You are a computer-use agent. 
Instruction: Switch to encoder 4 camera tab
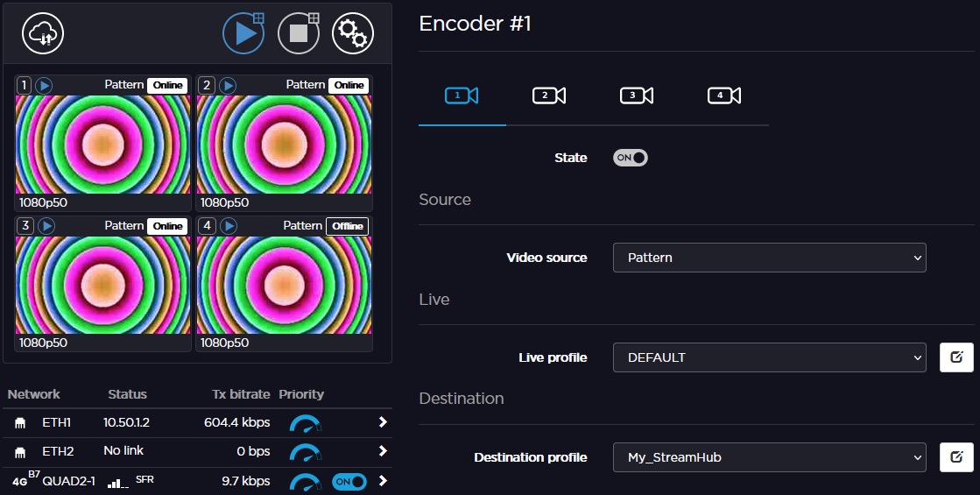pos(724,95)
